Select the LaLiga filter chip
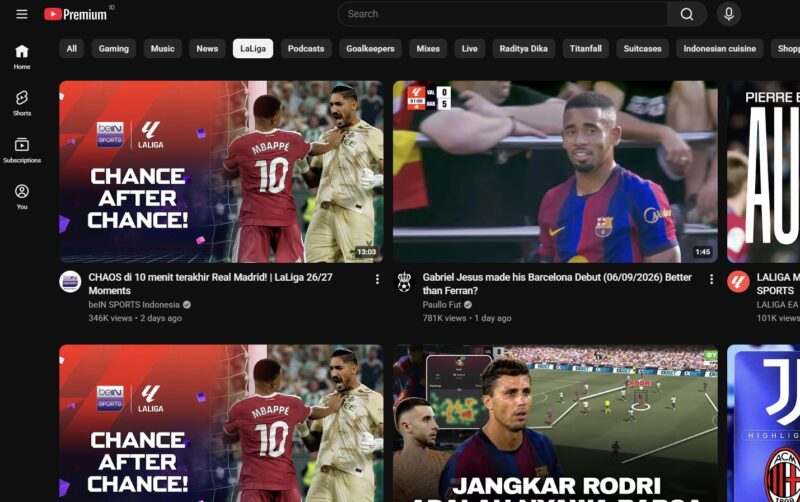The height and width of the screenshot is (502, 800). coord(253,48)
